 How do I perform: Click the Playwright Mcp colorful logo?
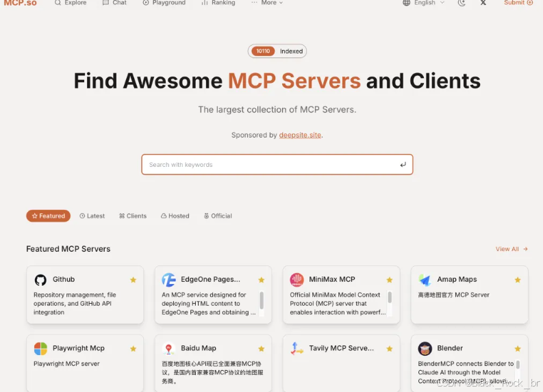pyautogui.click(x=40, y=348)
